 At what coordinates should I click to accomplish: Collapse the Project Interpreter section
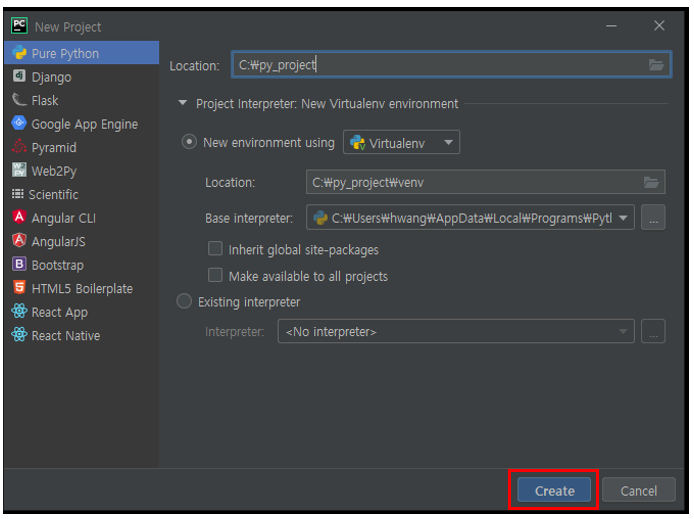click(x=182, y=103)
